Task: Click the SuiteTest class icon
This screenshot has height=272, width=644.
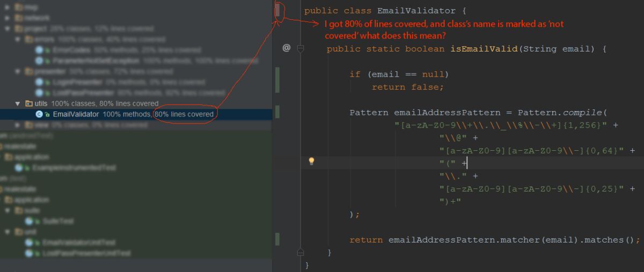Action: [x=28, y=221]
